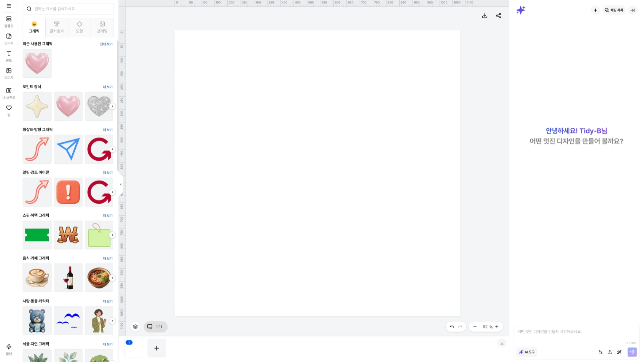Image resolution: width=644 pixels, height=362 pixels.
Task: Open the Sticker panel in sidebar
Action: (9, 39)
